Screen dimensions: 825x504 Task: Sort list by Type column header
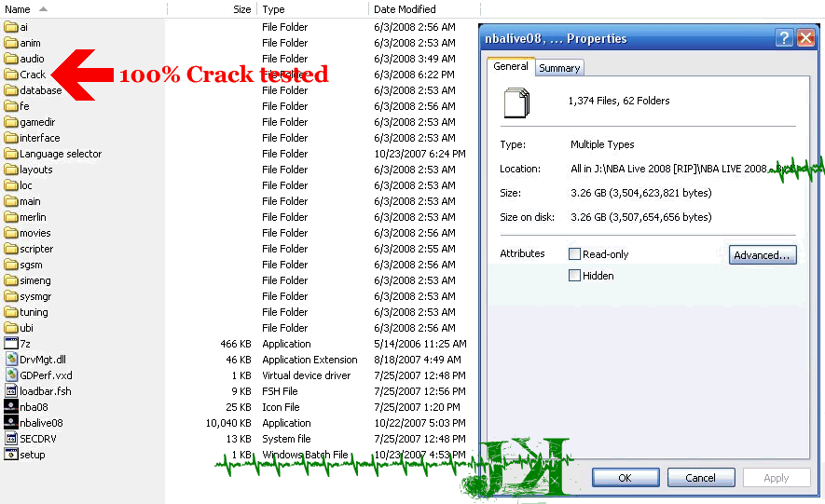pyautogui.click(x=312, y=9)
